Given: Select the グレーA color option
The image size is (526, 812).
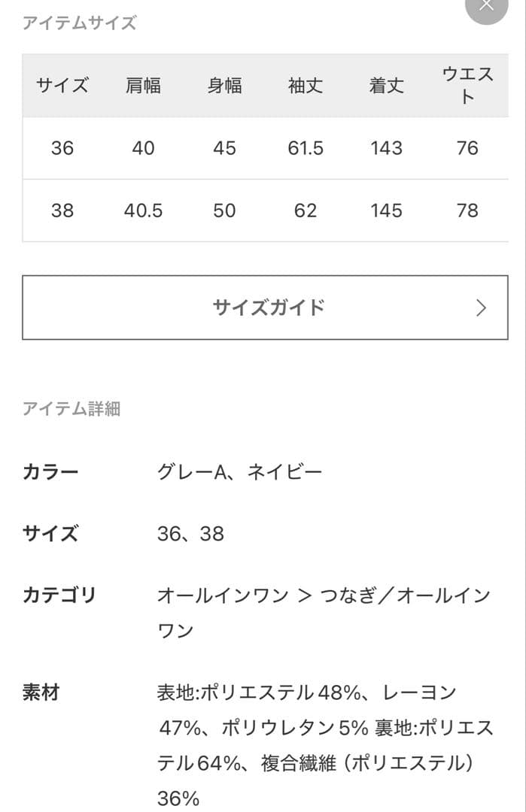Looking at the screenshot, I should click(x=185, y=471).
